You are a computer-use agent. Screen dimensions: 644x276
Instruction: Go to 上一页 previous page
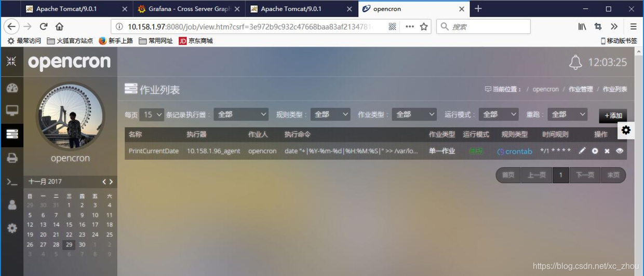point(536,175)
